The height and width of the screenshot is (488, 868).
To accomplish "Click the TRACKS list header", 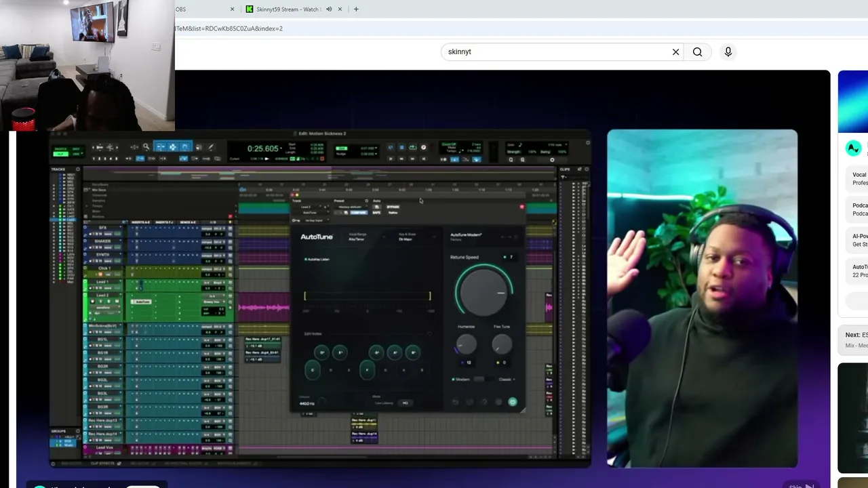I will [59, 169].
